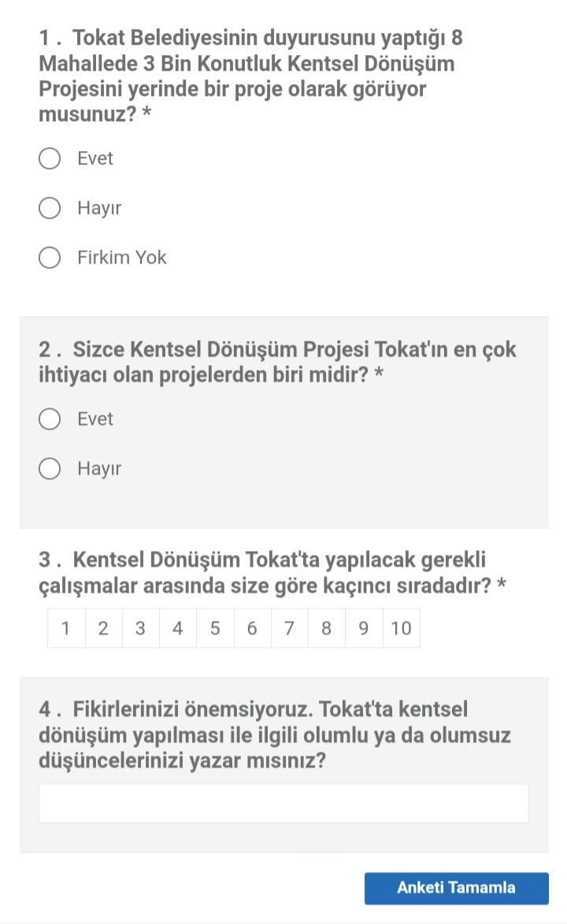Image resolution: width=567 pixels, height=924 pixels.
Task: Set the ranking to 9
Action: click(363, 628)
